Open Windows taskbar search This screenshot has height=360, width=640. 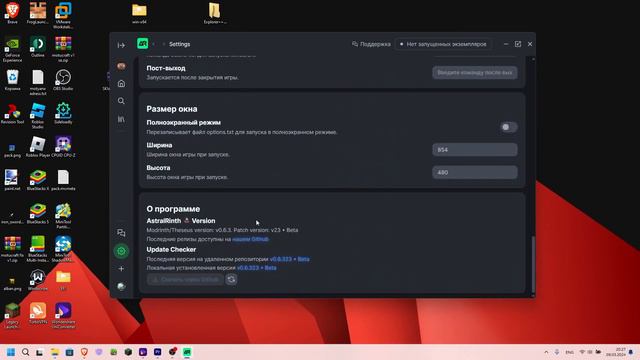coord(25,352)
